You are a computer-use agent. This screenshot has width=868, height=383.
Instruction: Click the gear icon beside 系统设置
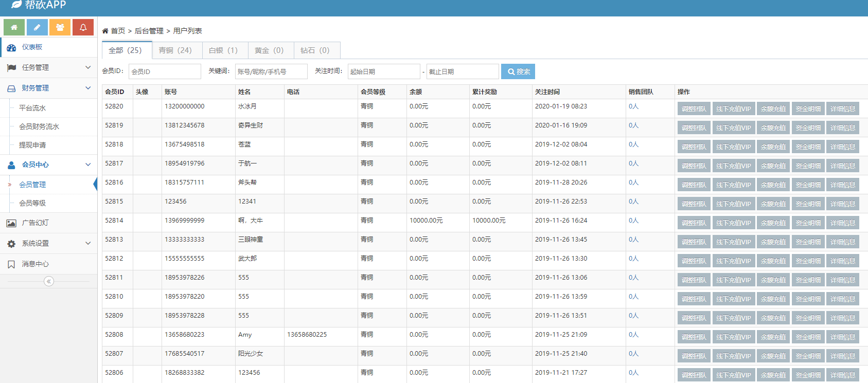pyautogui.click(x=11, y=244)
